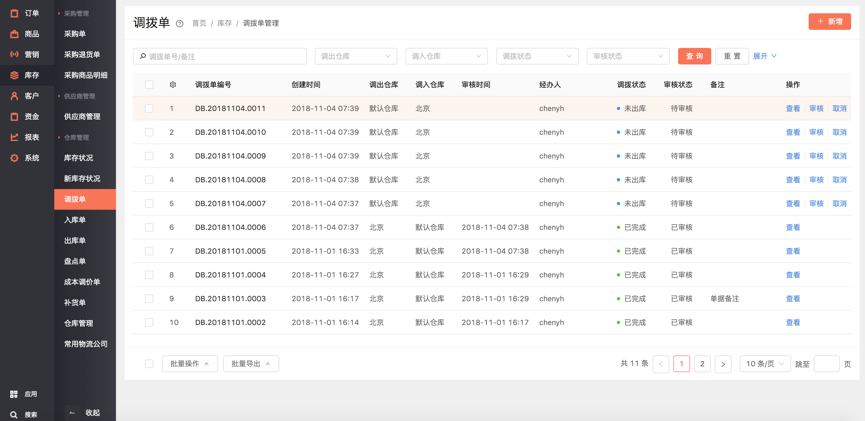Select checkbox for row DB.20181101.0005
The width and height of the screenshot is (865, 421).
pos(149,251)
